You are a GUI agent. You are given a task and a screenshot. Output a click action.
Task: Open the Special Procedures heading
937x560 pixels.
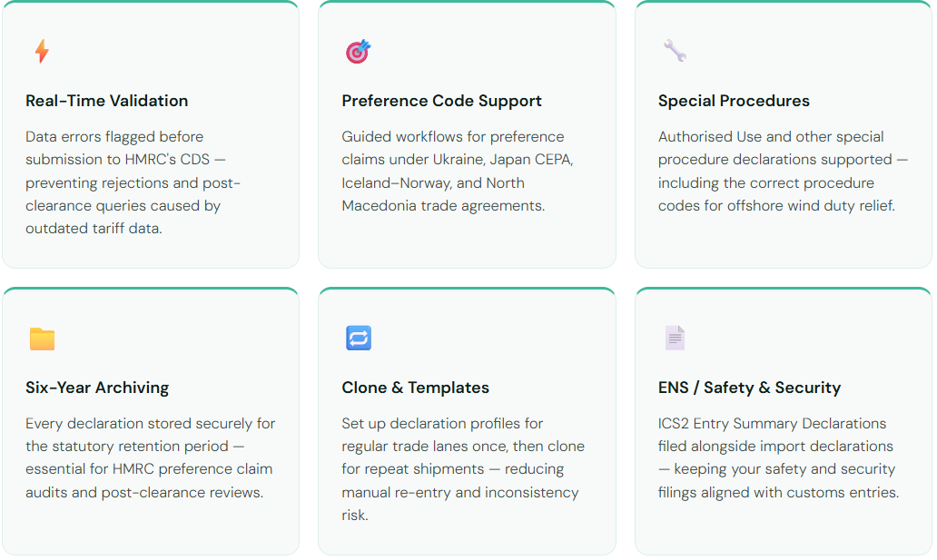click(734, 101)
